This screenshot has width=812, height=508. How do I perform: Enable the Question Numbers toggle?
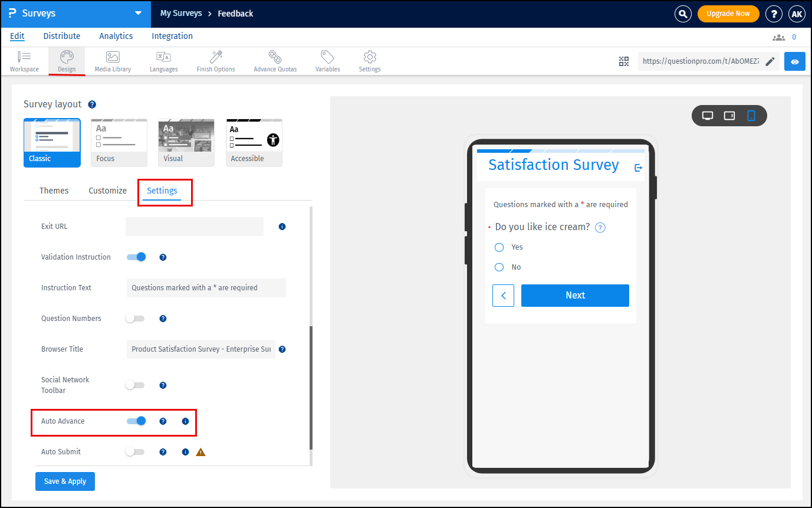click(x=135, y=318)
